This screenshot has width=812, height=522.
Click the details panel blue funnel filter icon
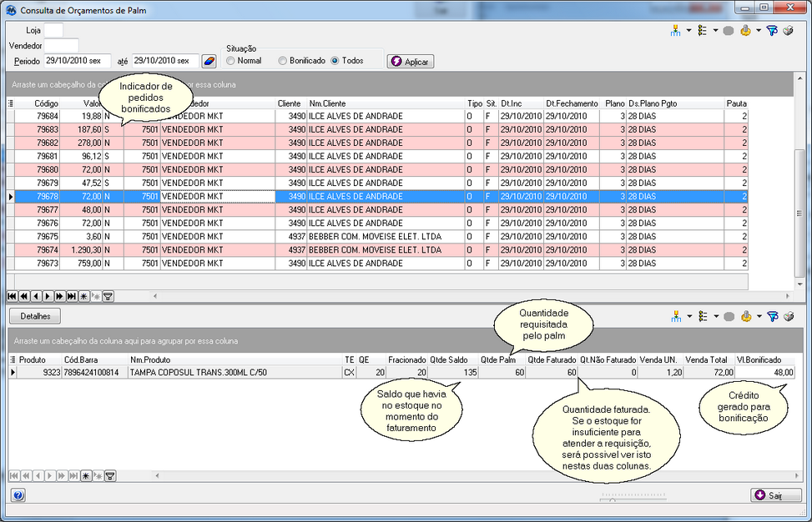pyautogui.click(x=772, y=317)
